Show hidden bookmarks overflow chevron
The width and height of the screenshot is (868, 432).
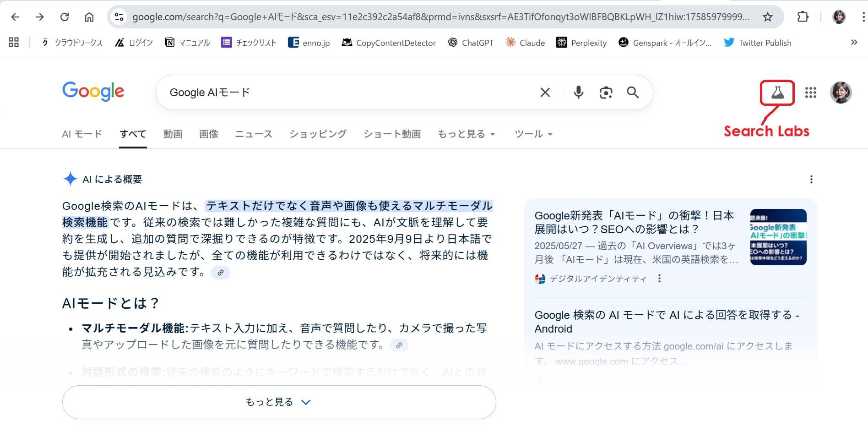[854, 43]
